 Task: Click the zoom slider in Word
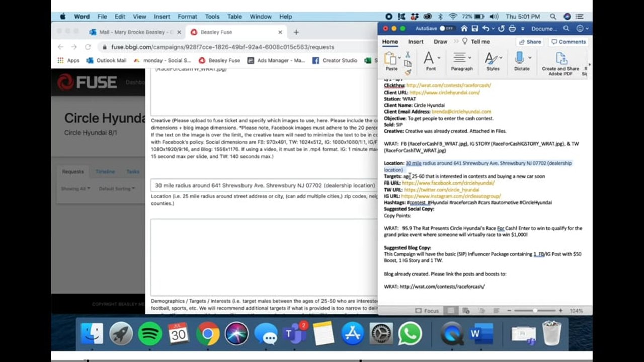[x=535, y=311]
